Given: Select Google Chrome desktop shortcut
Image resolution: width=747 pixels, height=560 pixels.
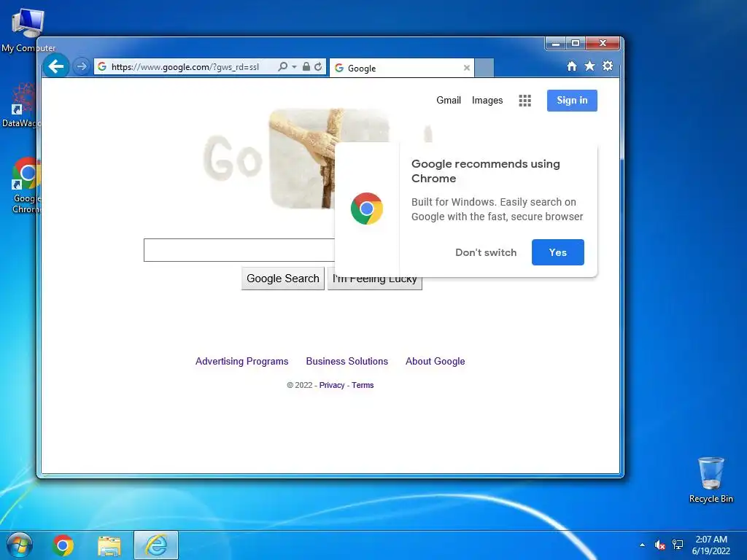Looking at the screenshot, I should [26, 186].
